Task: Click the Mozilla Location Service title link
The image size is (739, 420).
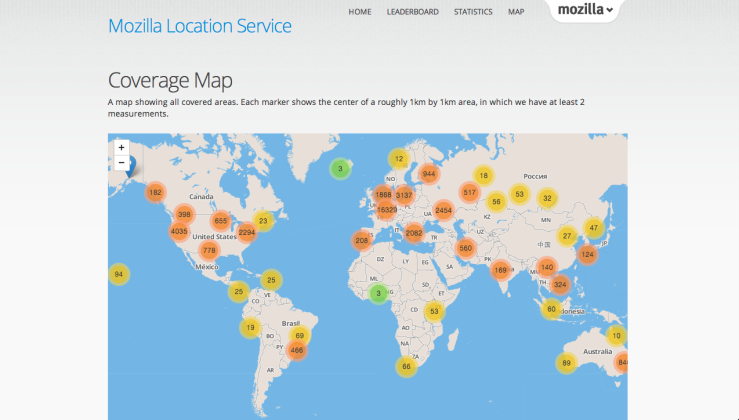Action: click(x=200, y=26)
